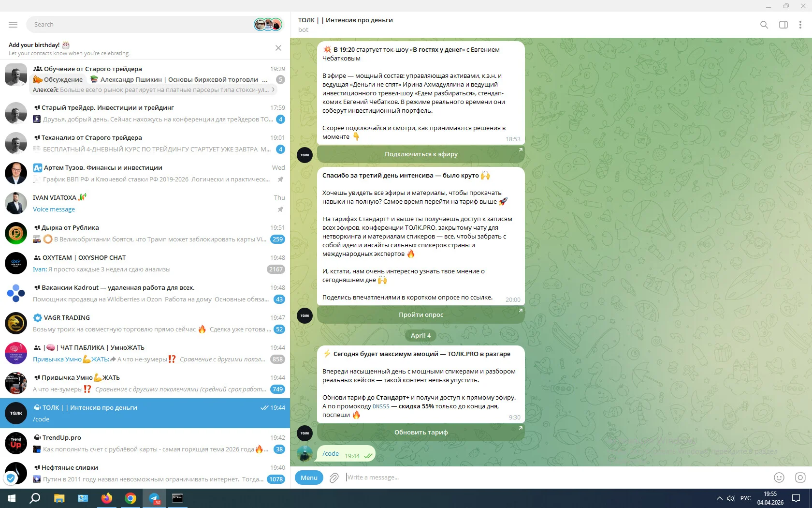The width and height of the screenshot is (812, 508).
Task: Open the TrendUp.pro chat
Action: click(x=145, y=443)
